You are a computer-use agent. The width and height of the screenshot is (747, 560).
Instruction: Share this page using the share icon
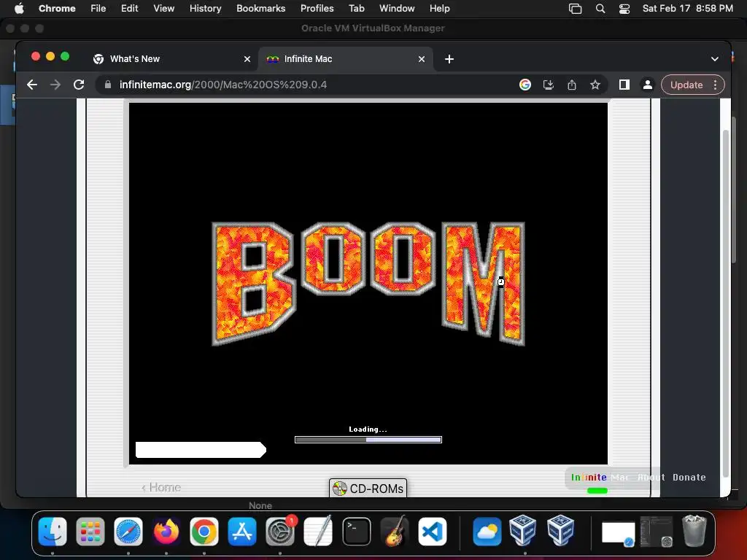pos(572,85)
